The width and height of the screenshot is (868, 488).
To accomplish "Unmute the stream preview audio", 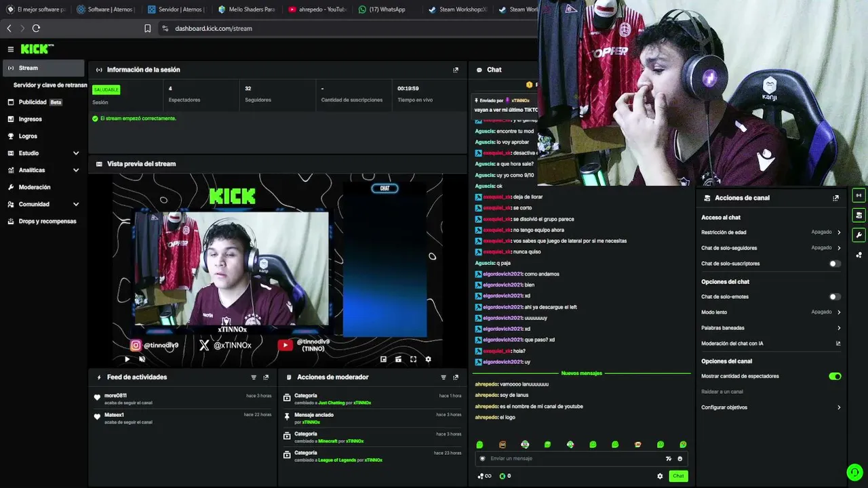I will coord(142,359).
